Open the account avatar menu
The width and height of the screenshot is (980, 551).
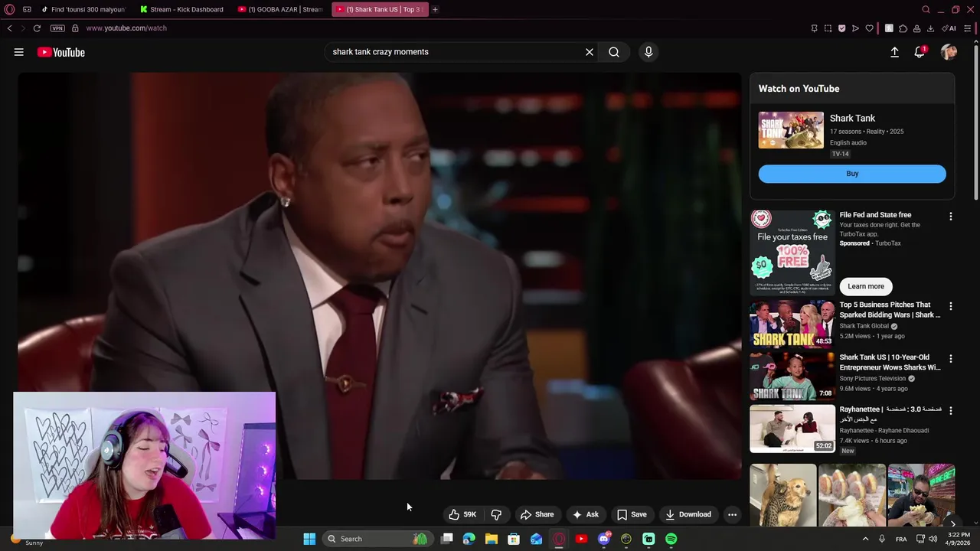(x=949, y=52)
